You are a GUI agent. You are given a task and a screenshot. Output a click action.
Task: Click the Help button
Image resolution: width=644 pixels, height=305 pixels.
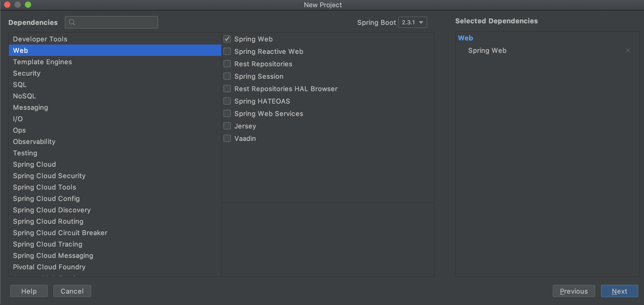(29, 291)
